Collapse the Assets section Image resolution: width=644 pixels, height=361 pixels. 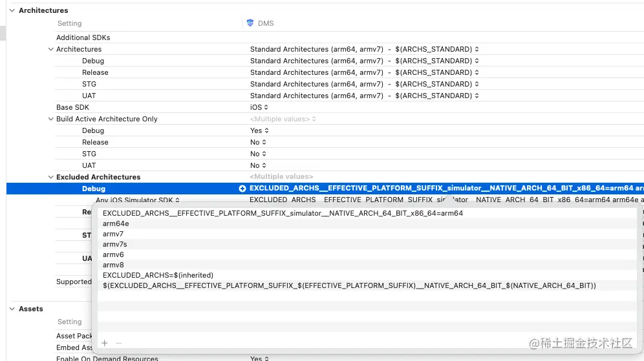click(x=12, y=309)
